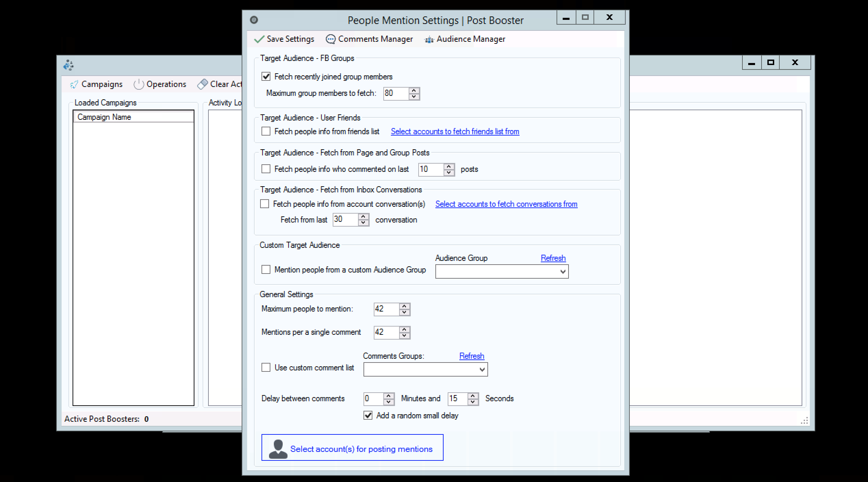Decrease delay Minutes value

tap(389, 402)
